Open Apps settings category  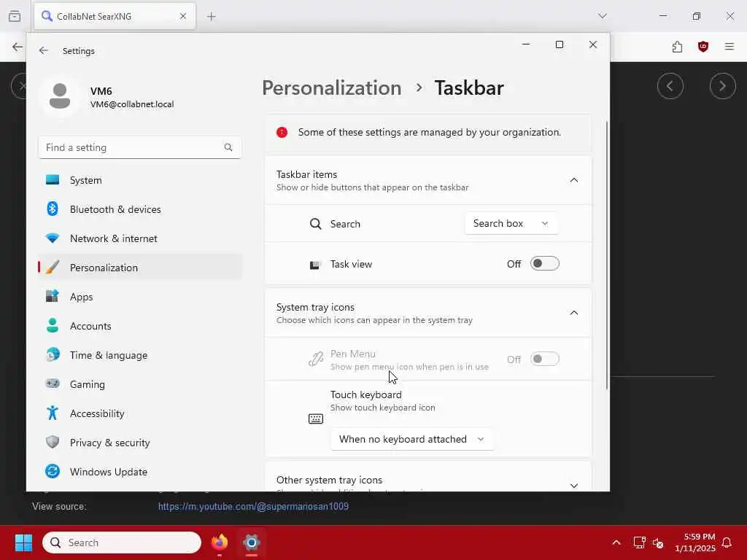coord(140,297)
